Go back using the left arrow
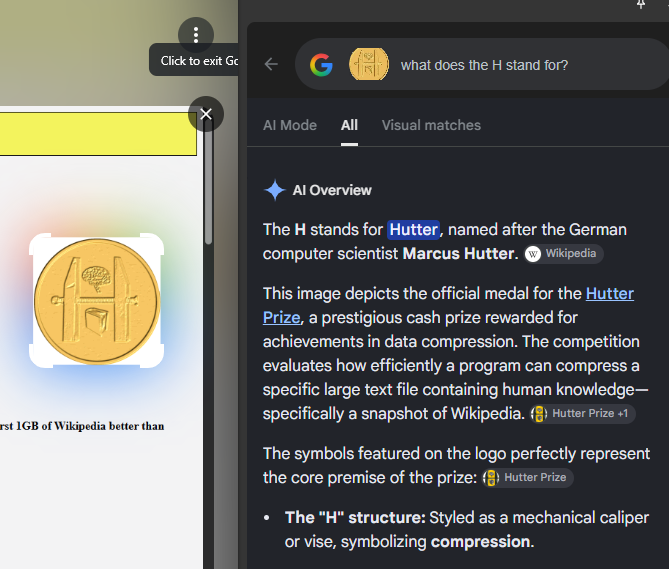 coord(271,64)
